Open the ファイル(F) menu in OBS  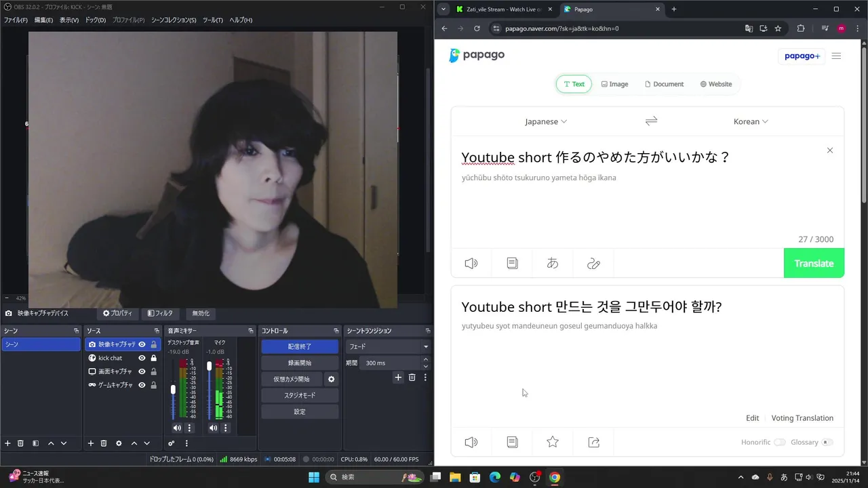(16, 20)
